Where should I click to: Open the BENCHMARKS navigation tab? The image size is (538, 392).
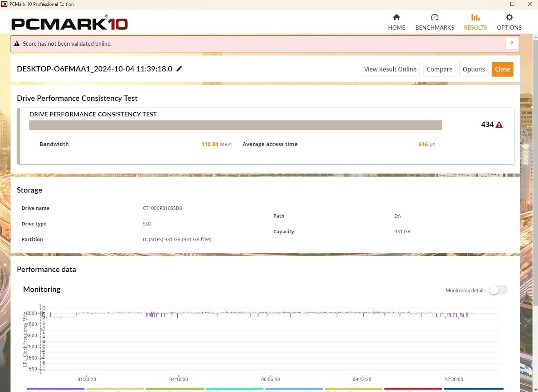coord(434,22)
